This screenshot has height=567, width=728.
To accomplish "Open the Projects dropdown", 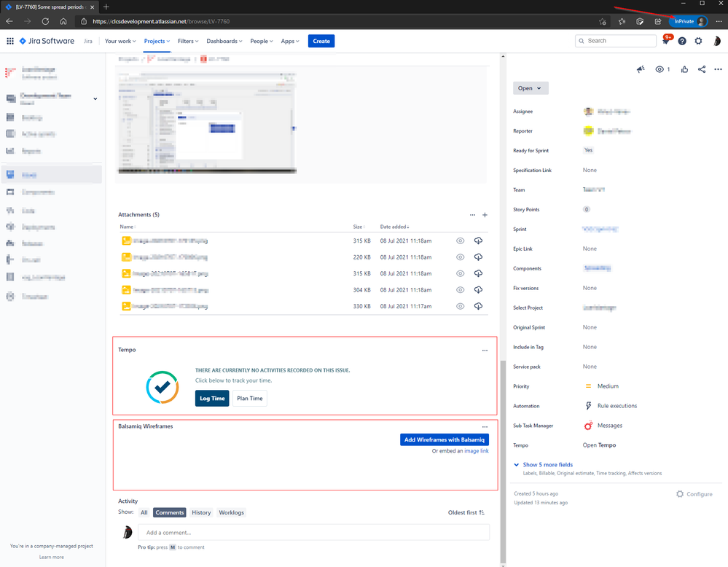I will point(157,41).
